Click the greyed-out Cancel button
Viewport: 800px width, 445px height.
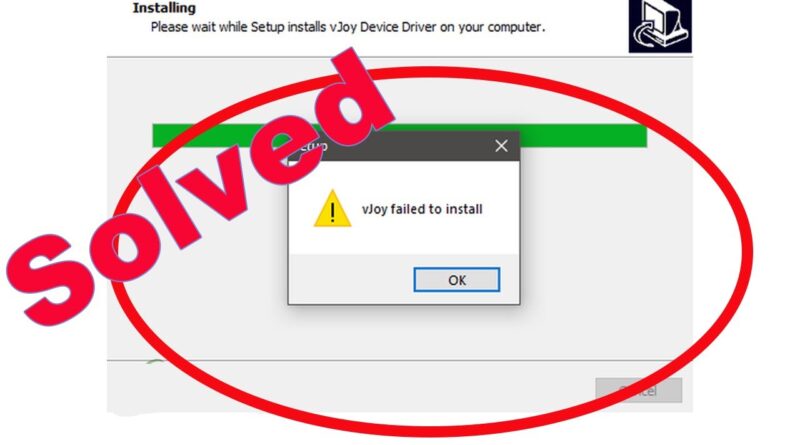coord(639,390)
